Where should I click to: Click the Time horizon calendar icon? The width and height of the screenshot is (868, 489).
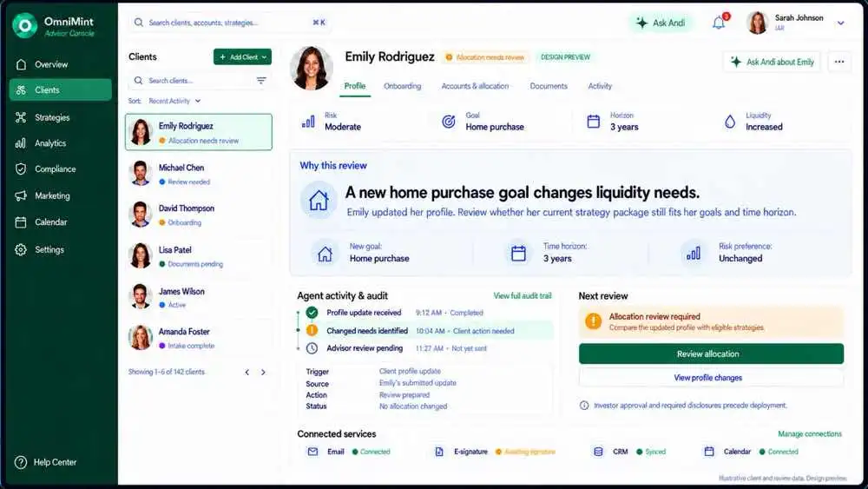519,253
